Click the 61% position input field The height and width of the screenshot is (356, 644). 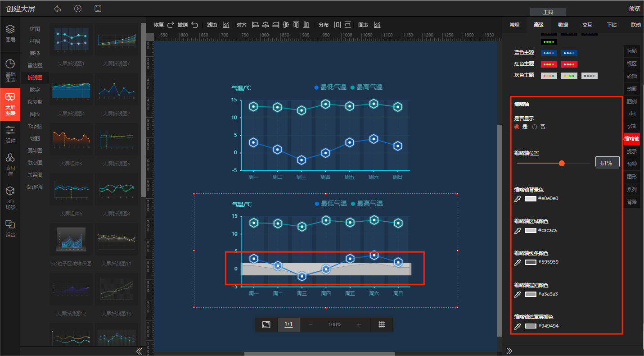(x=607, y=163)
